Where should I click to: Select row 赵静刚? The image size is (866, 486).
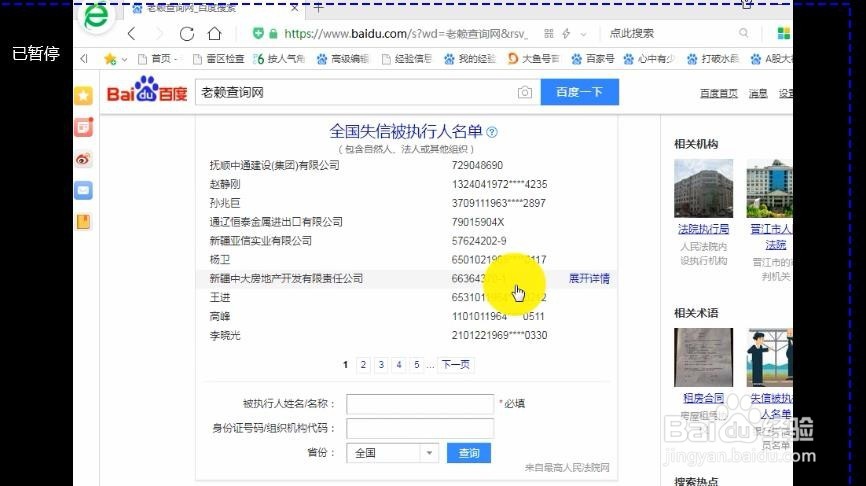point(406,184)
